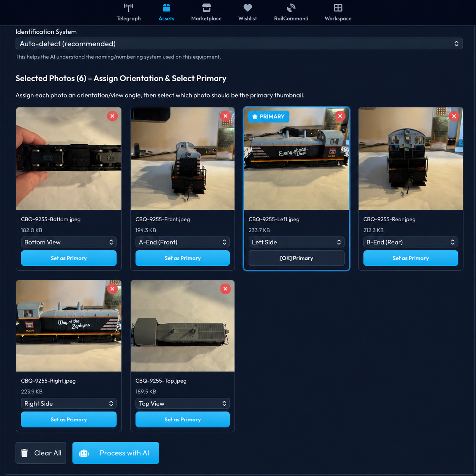Open the Telegraph section icon
Image resolution: width=476 pixels, height=476 pixels.
point(129,8)
